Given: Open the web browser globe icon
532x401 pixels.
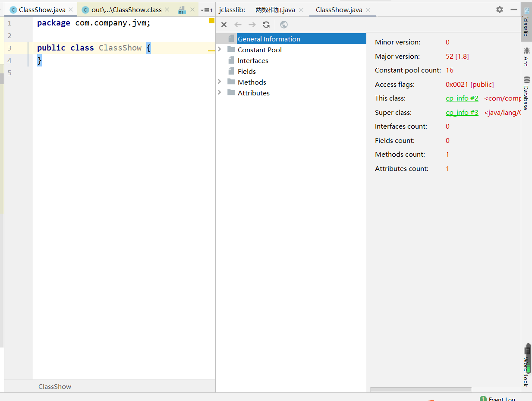Looking at the screenshot, I should click(x=284, y=25).
